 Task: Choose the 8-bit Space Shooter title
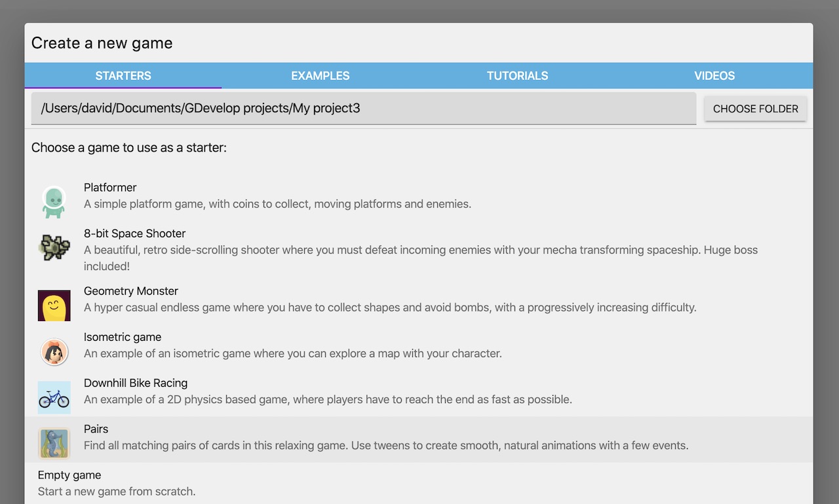pos(134,233)
